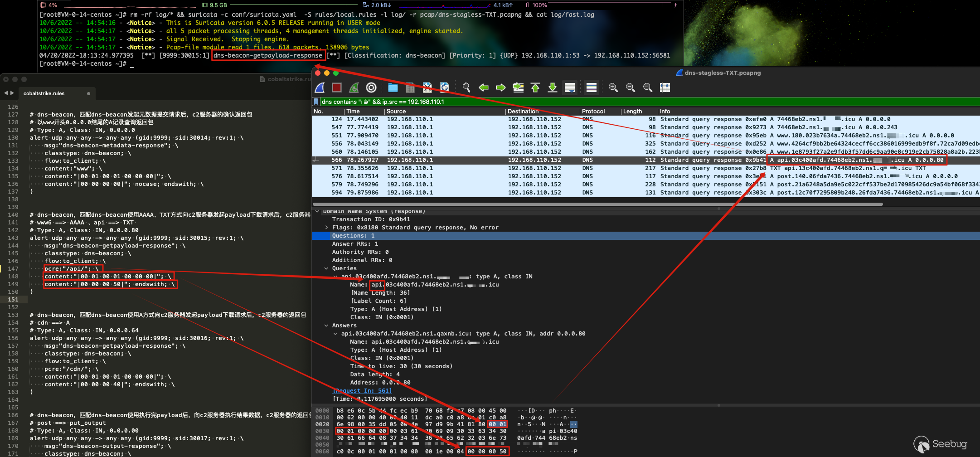The image size is (980, 457).
Task: Toggle auto-scroll during live capture
Action: (570, 88)
